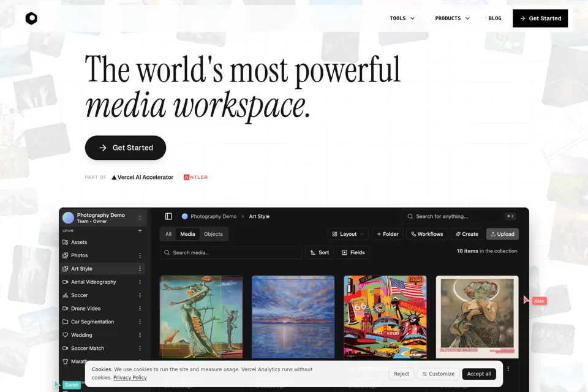The image size is (588, 392).
Task: Click the hero Get Started button
Action: [125, 148]
